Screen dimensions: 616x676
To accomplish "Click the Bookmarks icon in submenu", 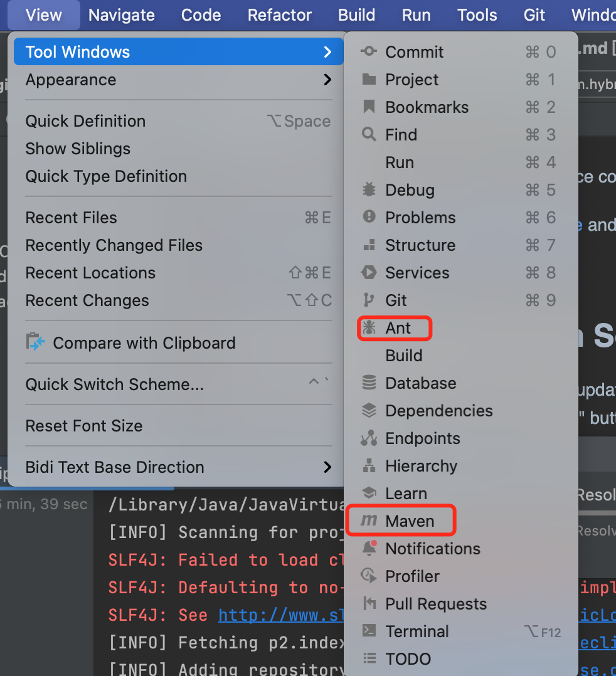I will click(x=369, y=107).
